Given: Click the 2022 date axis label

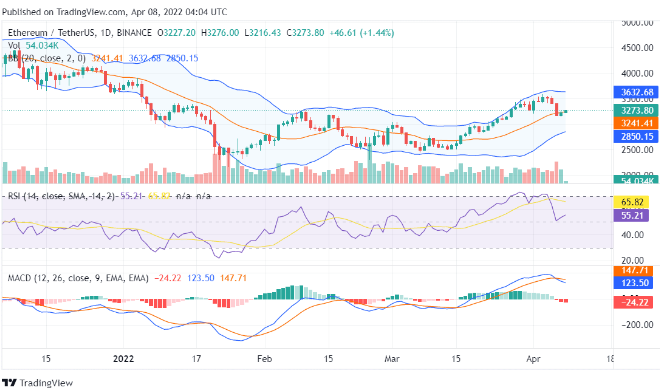Looking at the screenshot, I should click(123, 359).
